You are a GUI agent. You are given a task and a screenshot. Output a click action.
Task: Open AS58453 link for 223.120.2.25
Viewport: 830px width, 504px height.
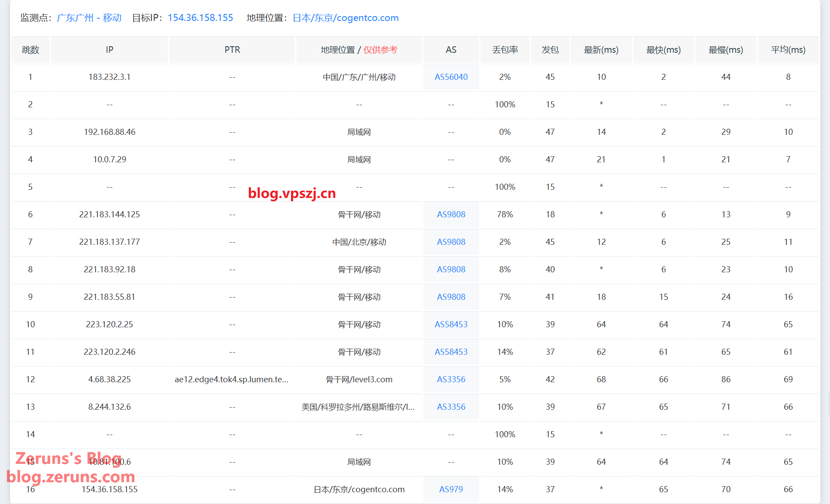pos(451,325)
